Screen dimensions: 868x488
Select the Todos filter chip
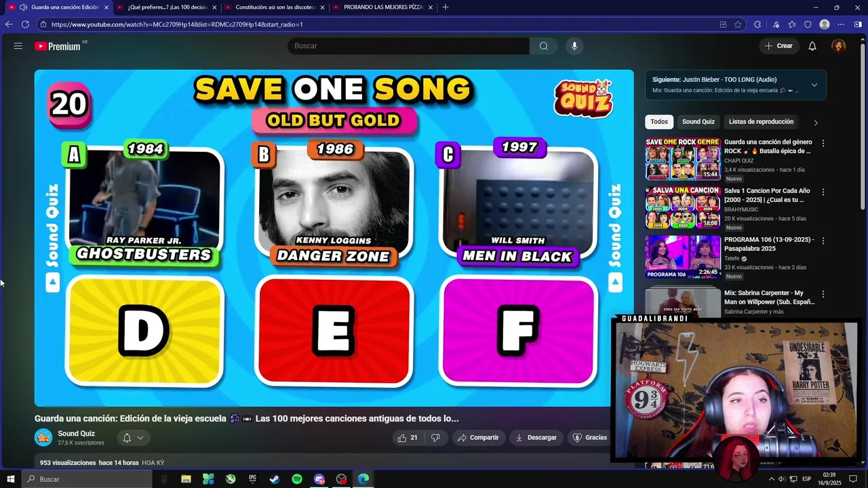pos(659,122)
